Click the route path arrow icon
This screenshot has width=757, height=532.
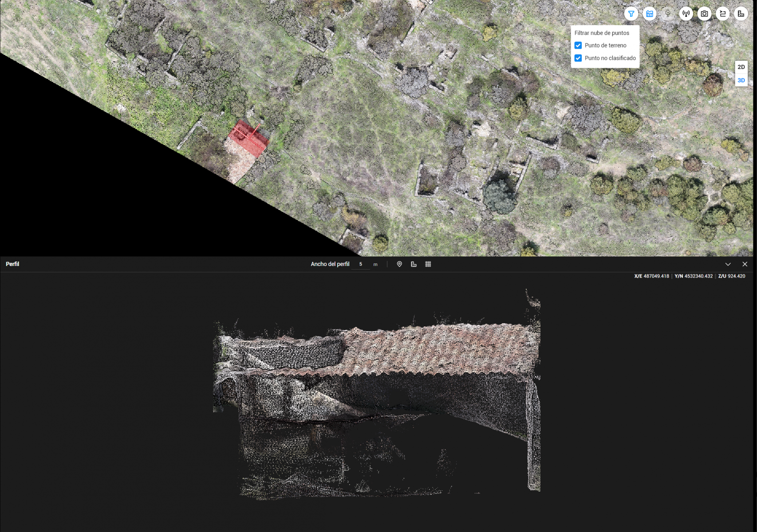point(723,14)
